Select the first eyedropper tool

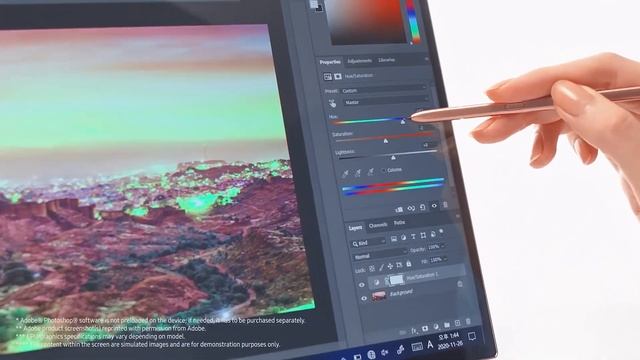coord(345,174)
